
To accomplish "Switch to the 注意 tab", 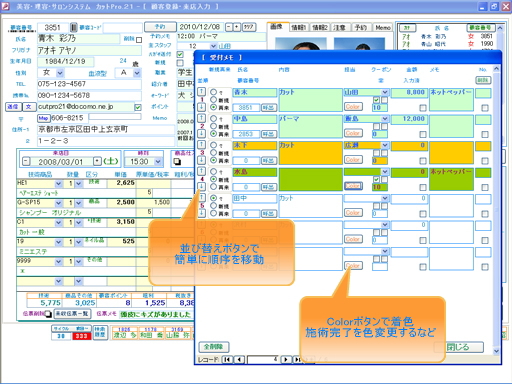I will pyautogui.click(x=340, y=28).
